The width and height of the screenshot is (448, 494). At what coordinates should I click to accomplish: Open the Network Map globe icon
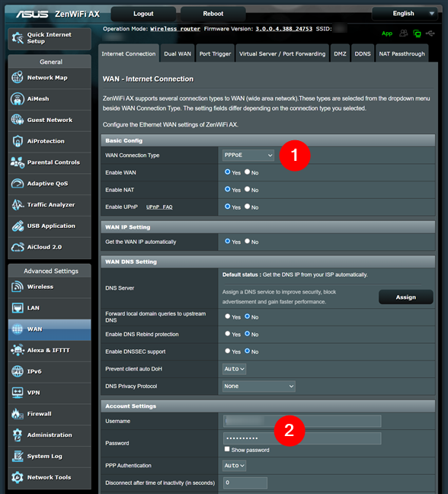[18, 78]
